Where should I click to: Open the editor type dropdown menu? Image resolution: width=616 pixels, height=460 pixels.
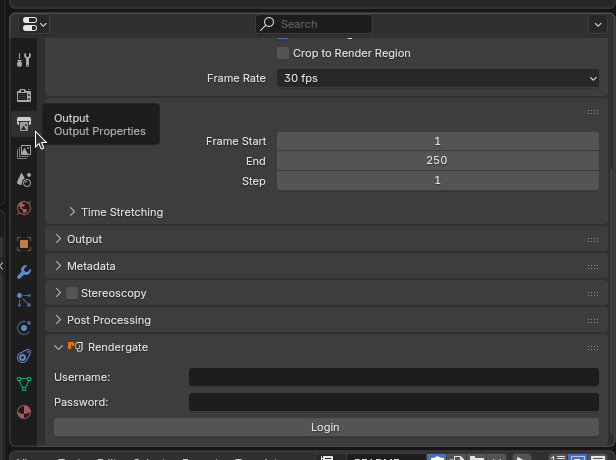[x=34, y=24]
